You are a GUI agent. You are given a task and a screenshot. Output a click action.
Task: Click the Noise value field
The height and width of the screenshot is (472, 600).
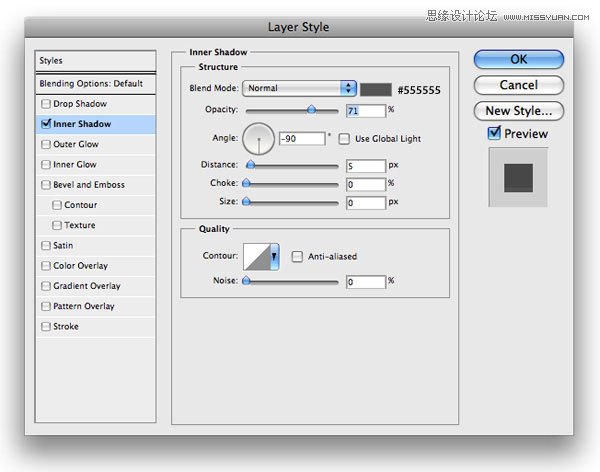[x=366, y=282]
